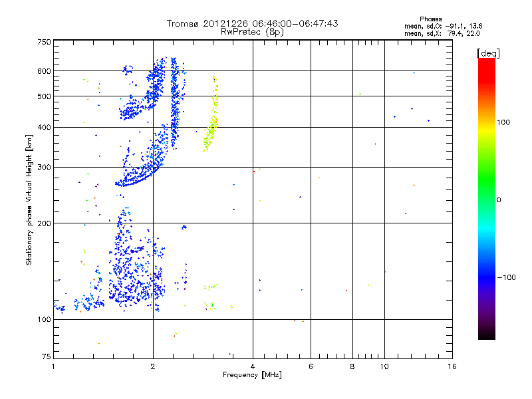Click the x-axis tick label "4"
Viewport: 532px width, 399px height.
point(253,366)
